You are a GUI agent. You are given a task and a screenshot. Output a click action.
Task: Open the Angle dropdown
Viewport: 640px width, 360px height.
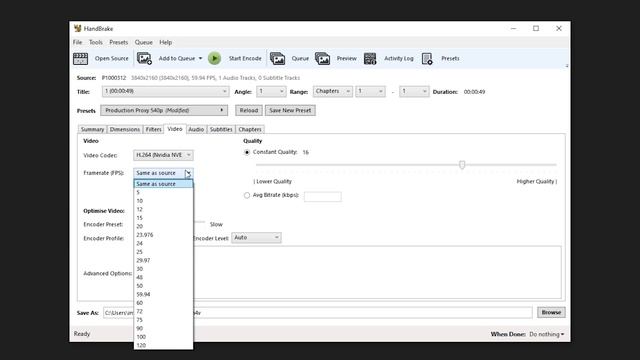(x=271, y=91)
